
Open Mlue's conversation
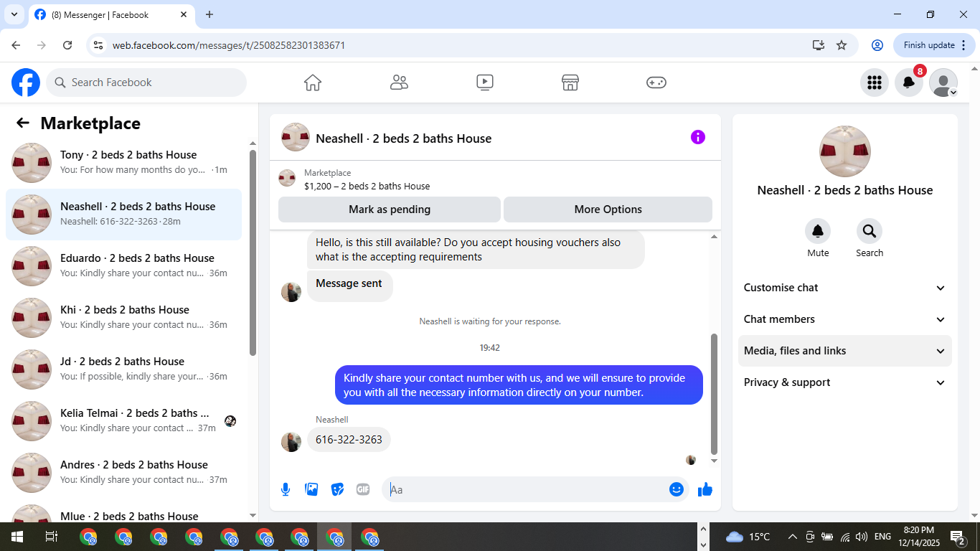pyautogui.click(x=123, y=512)
